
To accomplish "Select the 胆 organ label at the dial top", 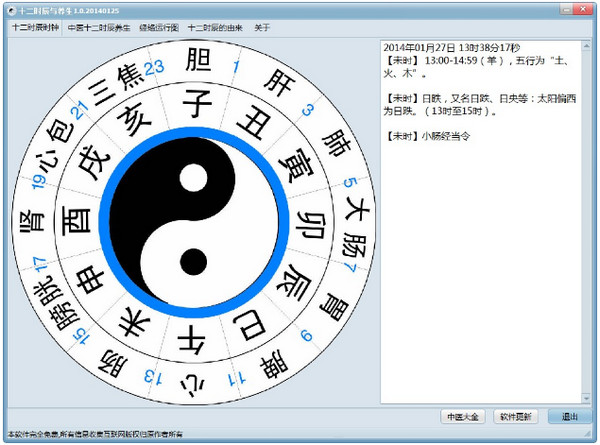I will (198, 60).
